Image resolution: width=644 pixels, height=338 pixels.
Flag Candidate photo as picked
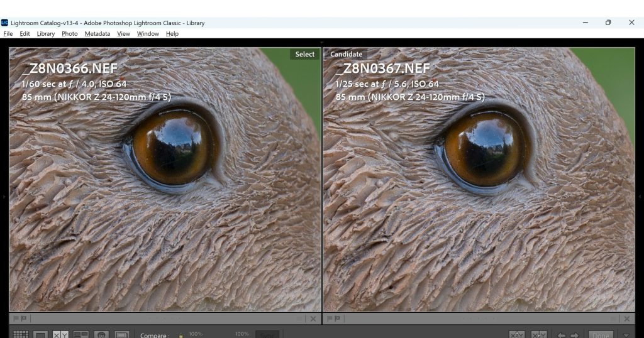330,319
